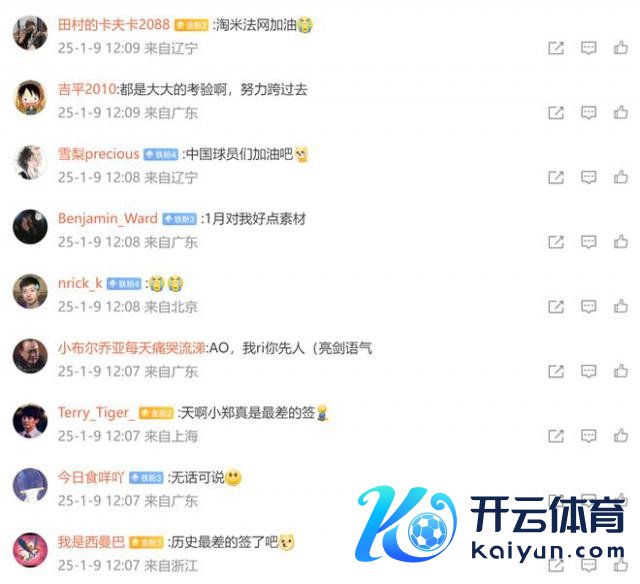Viewport: 640px width, 584px height.
Task: Share 雪梨precious's comment
Action: (x=556, y=178)
